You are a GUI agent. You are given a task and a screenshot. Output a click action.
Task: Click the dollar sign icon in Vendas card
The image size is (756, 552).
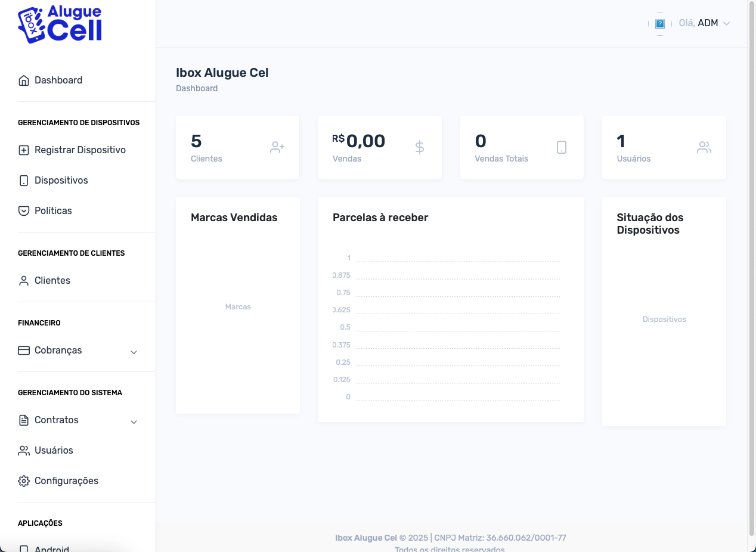(420, 147)
